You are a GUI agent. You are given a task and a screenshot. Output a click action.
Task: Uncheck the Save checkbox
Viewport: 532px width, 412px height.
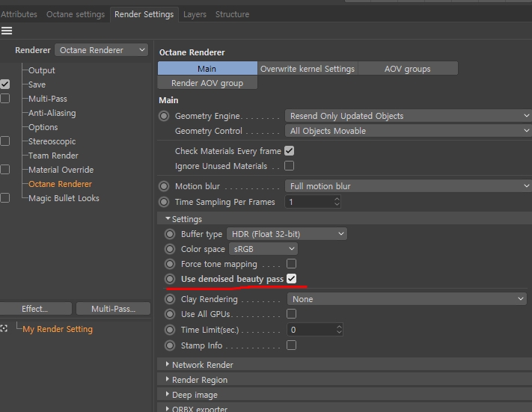click(4, 84)
